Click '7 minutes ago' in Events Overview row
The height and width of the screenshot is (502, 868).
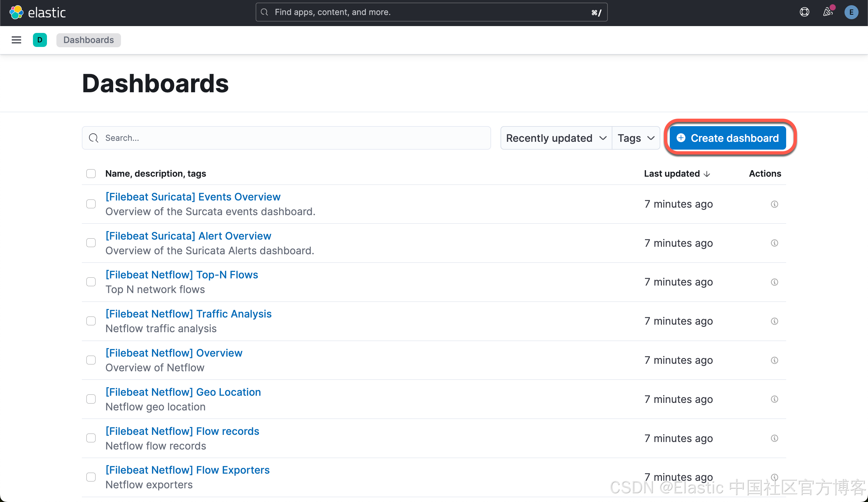679,204
